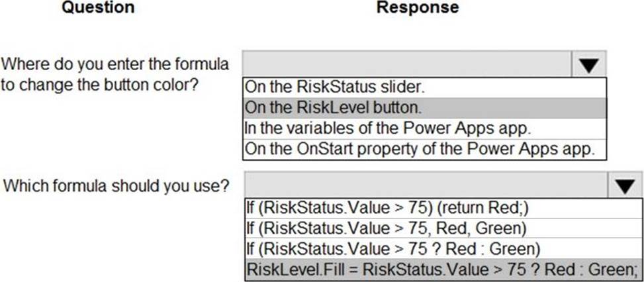Click the 'Response' column header
Viewport: 644px width, 282px height.
coord(417,8)
